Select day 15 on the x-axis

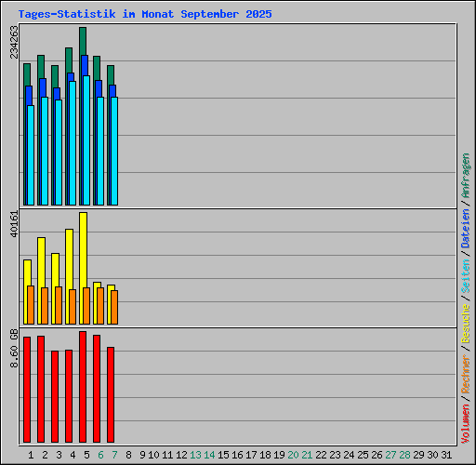(223, 455)
